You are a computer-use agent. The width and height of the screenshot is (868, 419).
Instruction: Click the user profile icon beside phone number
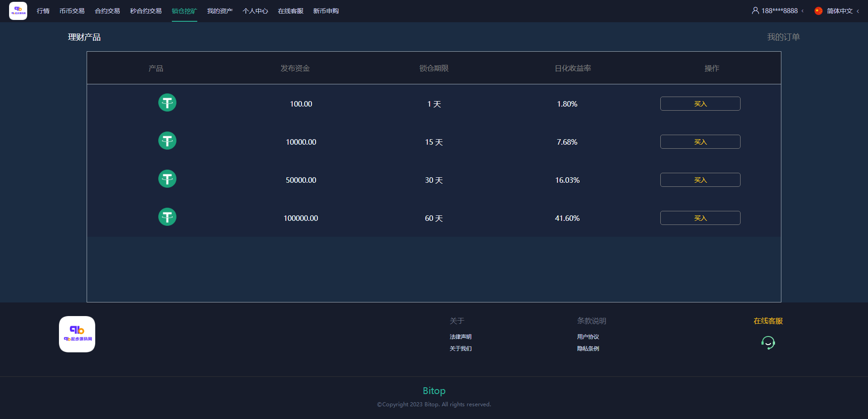[x=755, y=10]
